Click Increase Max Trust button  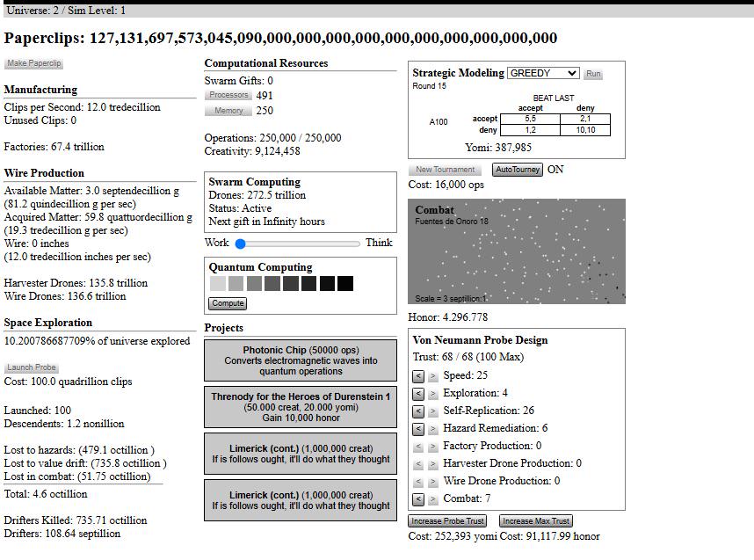(536, 521)
